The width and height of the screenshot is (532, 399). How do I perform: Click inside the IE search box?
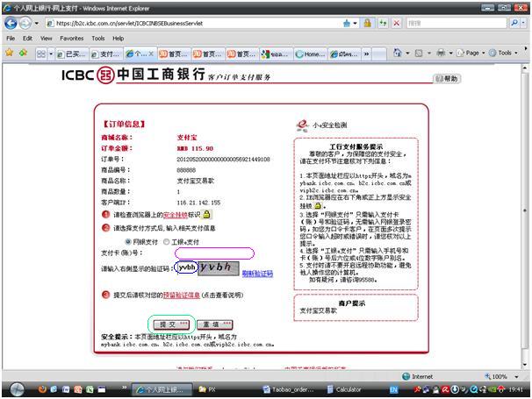click(456, 23)
